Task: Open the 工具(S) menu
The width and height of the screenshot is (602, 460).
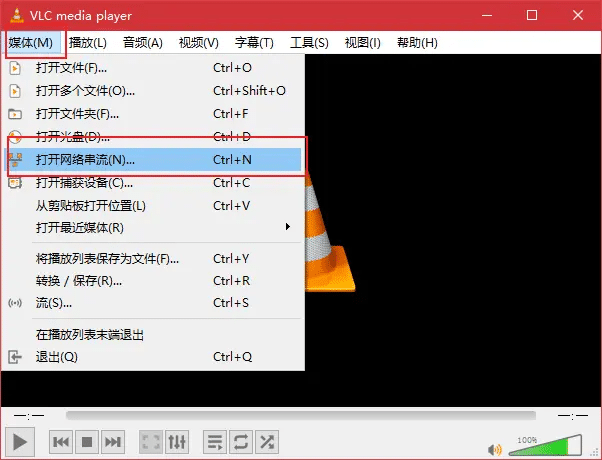Action: pos(309,43)
